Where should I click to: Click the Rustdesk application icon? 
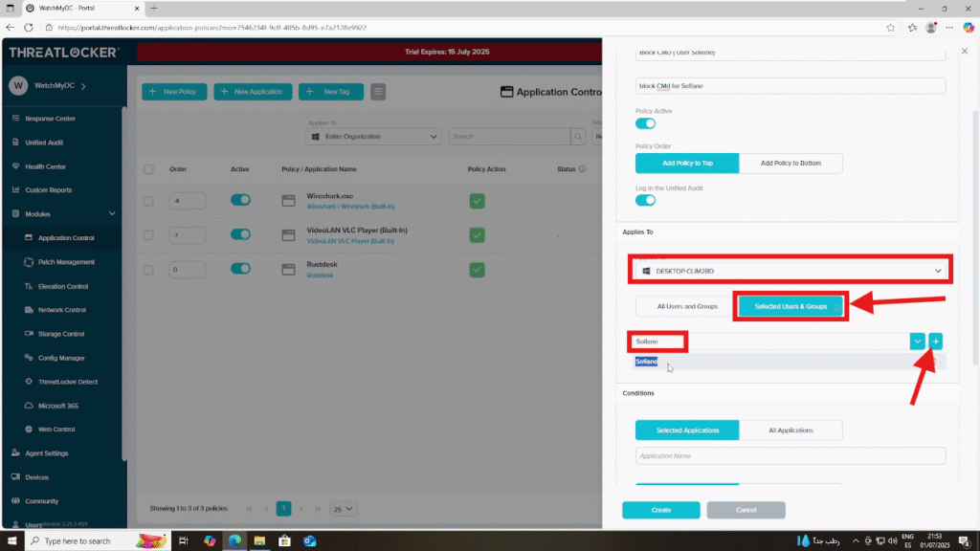tap(288, 269)
